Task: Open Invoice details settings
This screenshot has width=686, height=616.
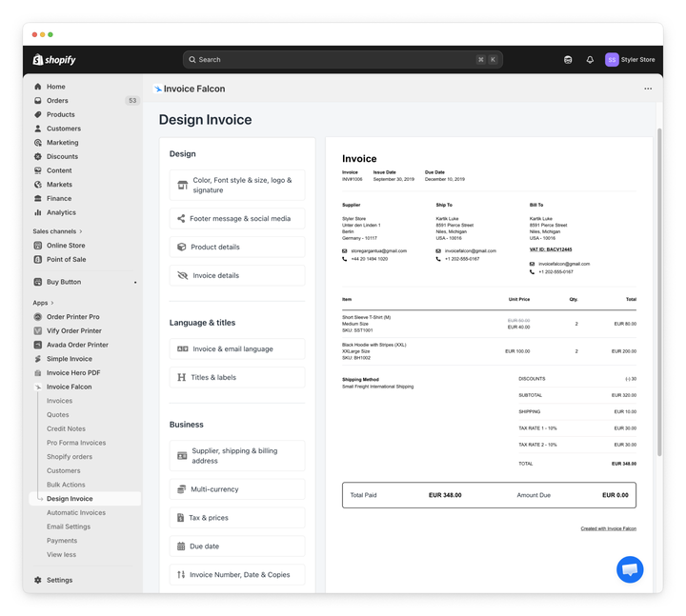Action: pyautogui.click(x=237, y=275)
